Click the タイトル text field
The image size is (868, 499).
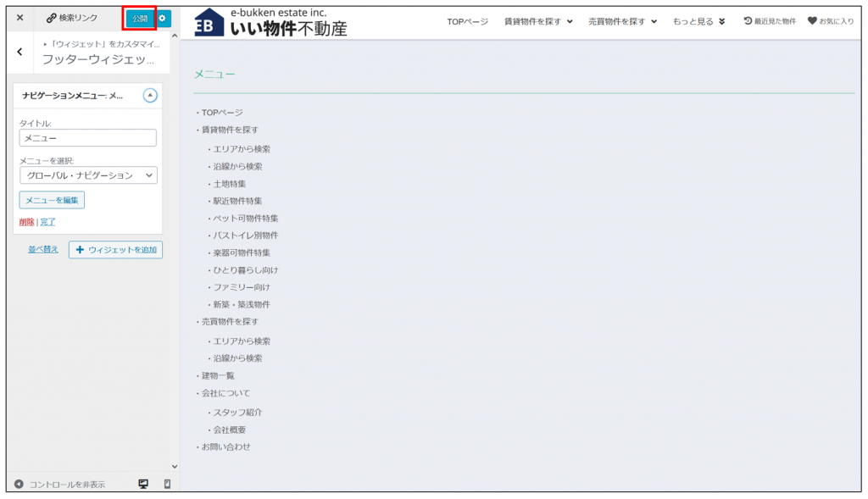[88, 137]
